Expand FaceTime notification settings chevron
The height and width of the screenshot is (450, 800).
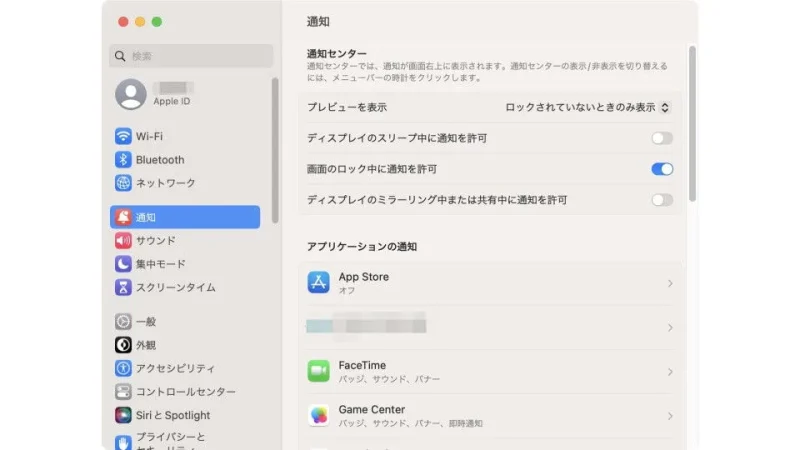(669, 372)
